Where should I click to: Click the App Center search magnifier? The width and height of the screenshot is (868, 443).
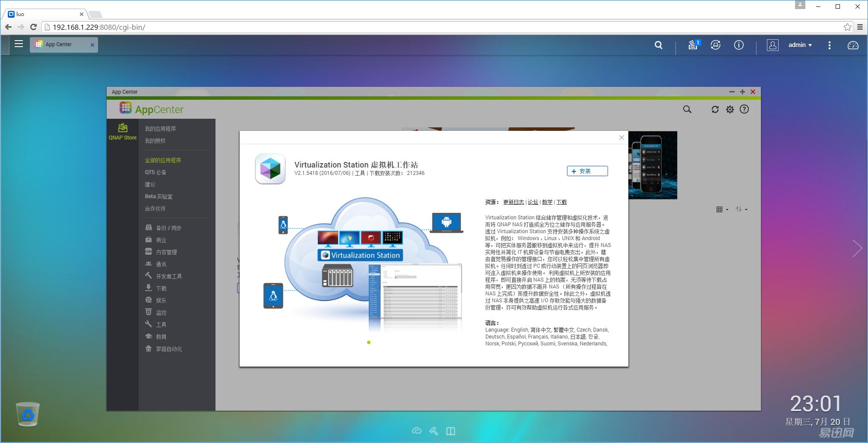pyautogui.click(x=687, y=109)
